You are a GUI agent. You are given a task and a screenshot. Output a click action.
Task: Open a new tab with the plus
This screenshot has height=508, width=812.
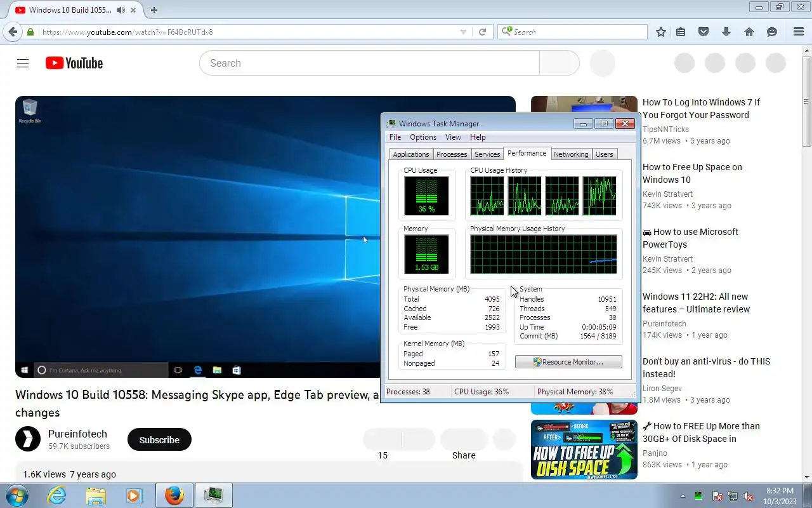pyautogui.click(x=154, y=10)
